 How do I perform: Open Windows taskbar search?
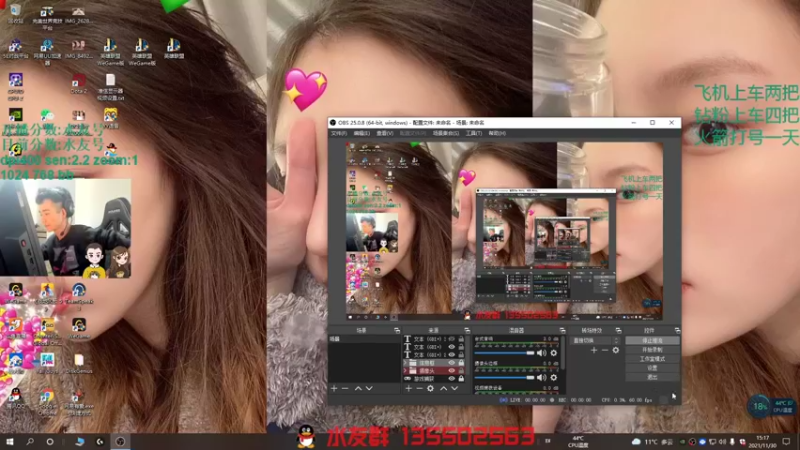pos(30,441)
